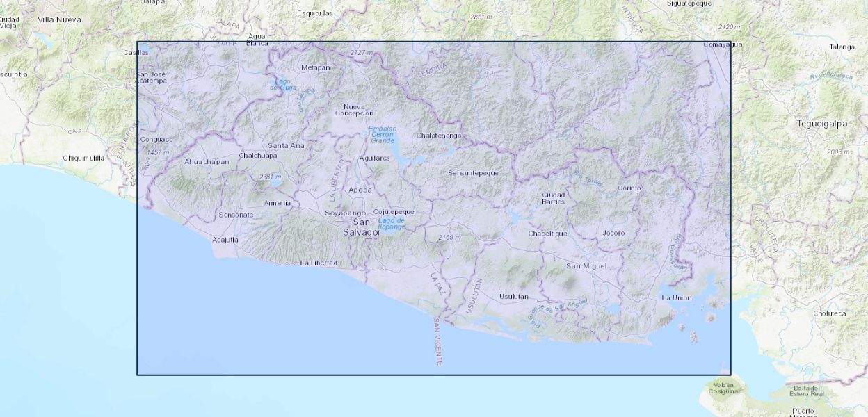This screenshot has width=868, height=417.
Task: Select the Tegucigalpa label on the map
Action: [822, 124]
